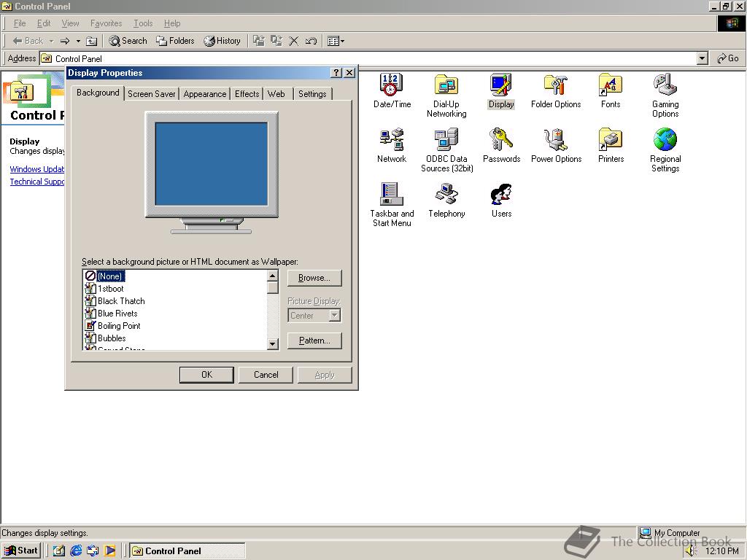
Task: Click the Browse... button
Action: point(314,278)
